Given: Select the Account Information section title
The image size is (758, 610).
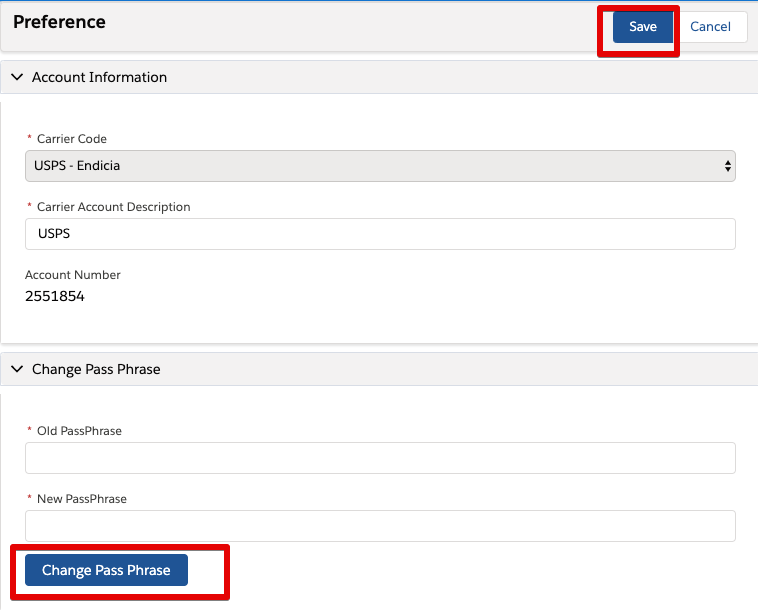Looking at the screenshot, I should pyautogui.click(x=99, y=77).
